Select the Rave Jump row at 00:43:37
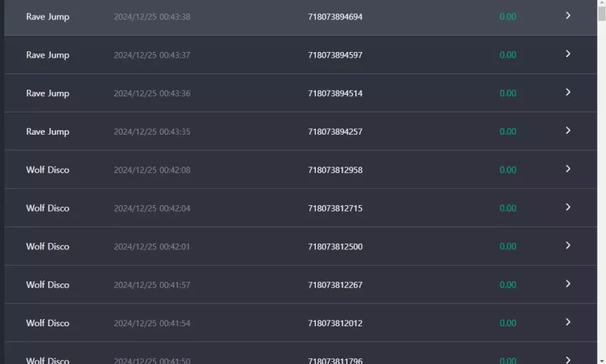The width and height of the screenshot is (606, 364). pos(301,55)
